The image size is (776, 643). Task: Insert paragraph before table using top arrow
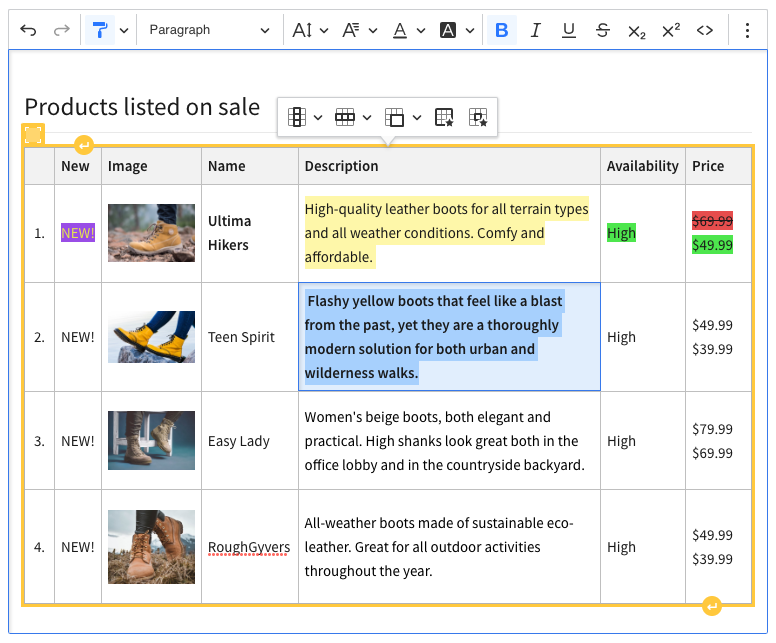click(84, 145)
